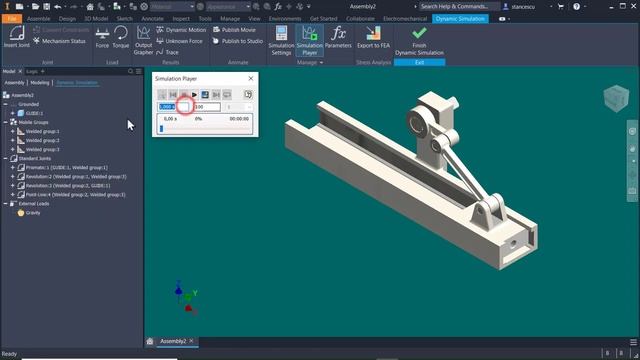Expand the Prismatic:1 joint

pyautogui.click(x=13, y=167)
